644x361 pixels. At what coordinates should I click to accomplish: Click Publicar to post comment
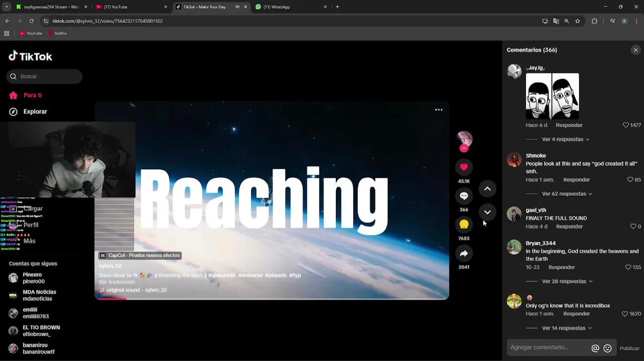(629, 348)
